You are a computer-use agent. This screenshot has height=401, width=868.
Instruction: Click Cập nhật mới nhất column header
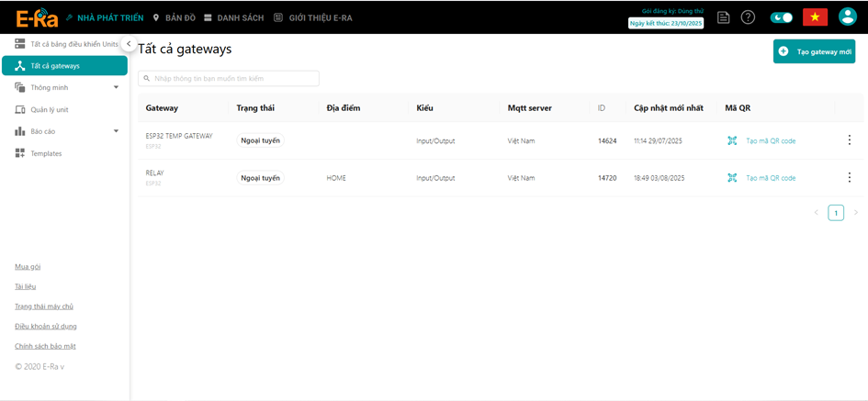[669, 108]
